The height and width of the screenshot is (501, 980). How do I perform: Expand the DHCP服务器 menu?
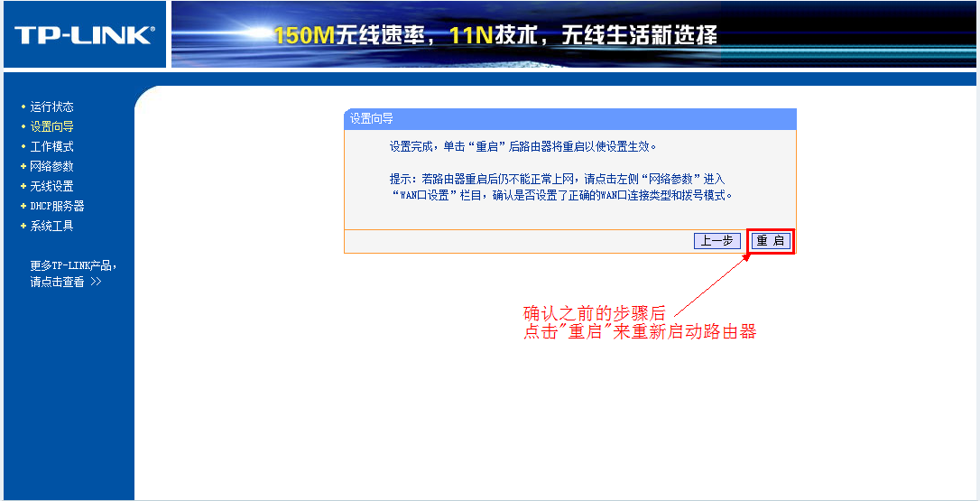point(57,207)
